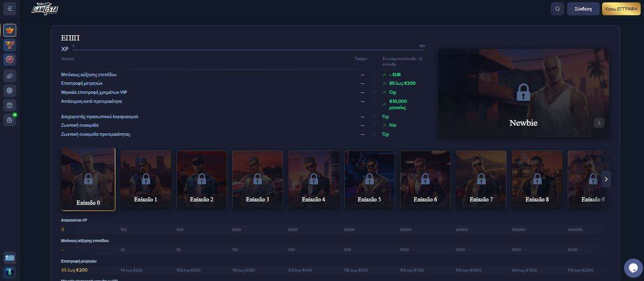Viewport: 644px width, 281px height.
Task: Open the live chat bubble
Action: pyautogui.click(x=634, y=268)
